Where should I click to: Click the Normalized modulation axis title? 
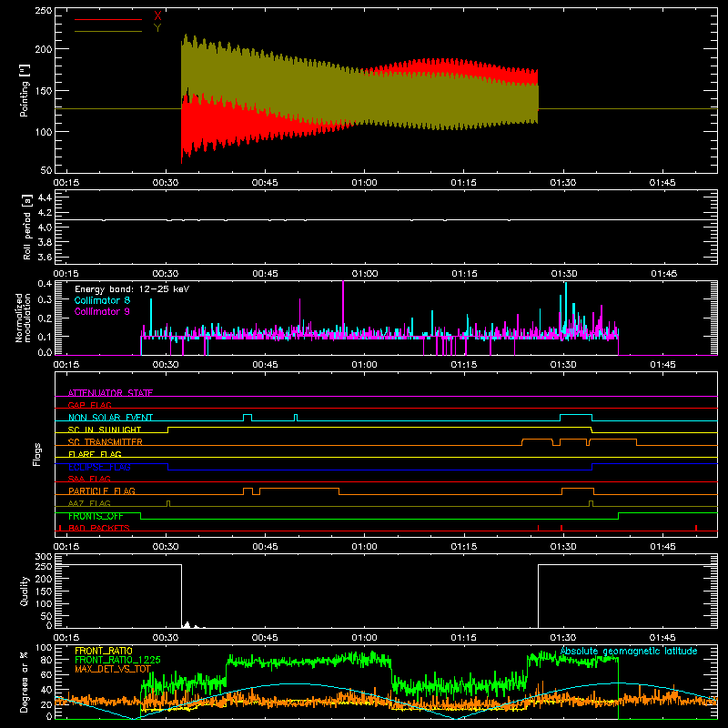coord(23,318)
